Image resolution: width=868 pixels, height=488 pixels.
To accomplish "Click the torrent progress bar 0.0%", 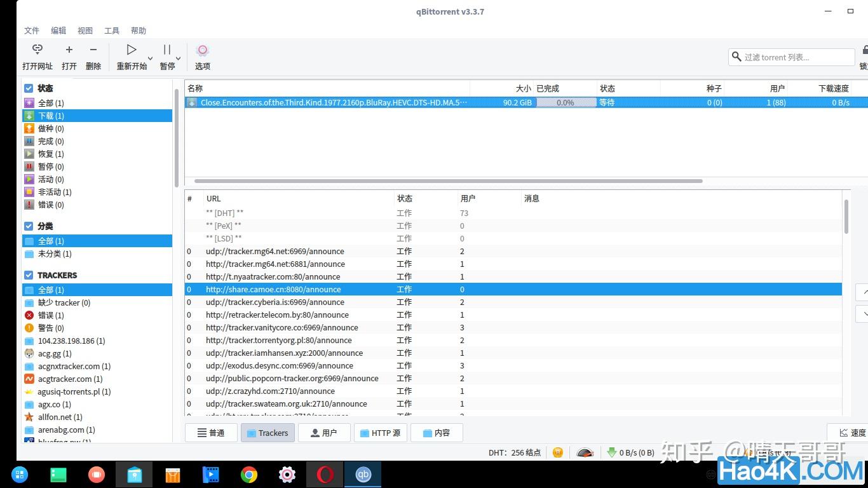I will click(566, 102).
